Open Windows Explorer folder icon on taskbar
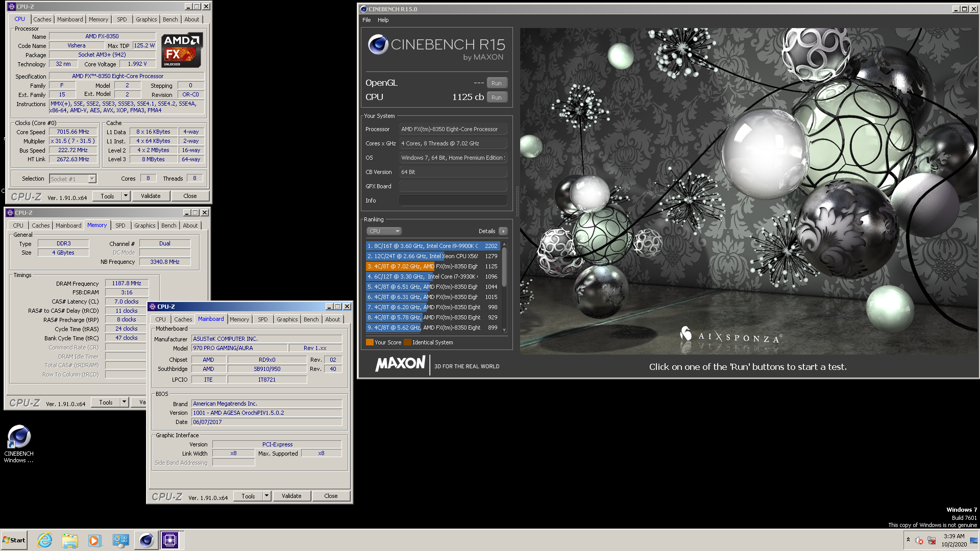This screenshot has width=980, height=551. [x=70, y=540]
